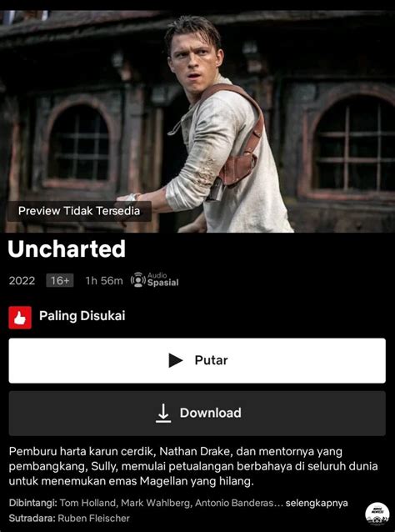Click the Preview Tidak Tersedia label
This screenshot has width=395, height=532.
tap(79, 211)
